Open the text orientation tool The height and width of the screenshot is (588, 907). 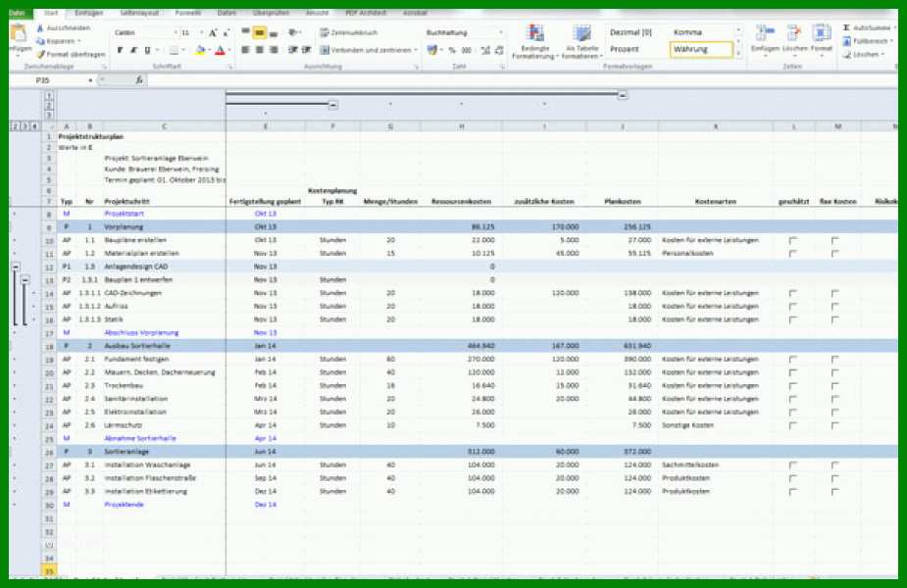(x=293, y=32)
